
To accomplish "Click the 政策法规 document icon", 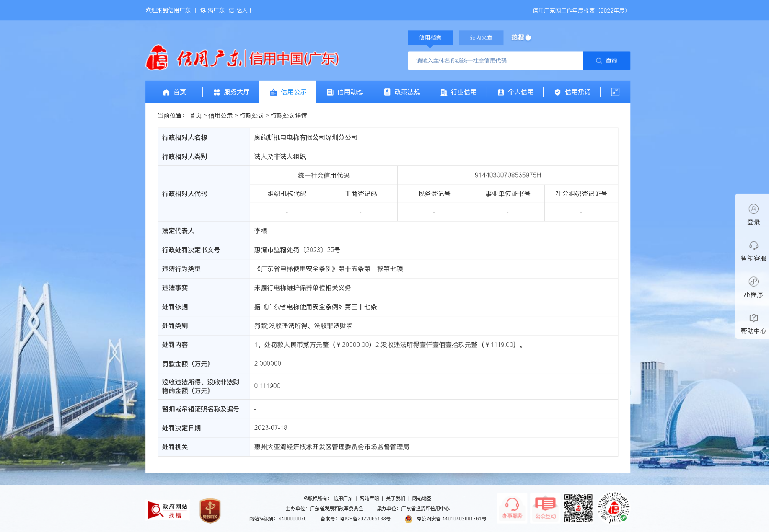I will 387,92.
